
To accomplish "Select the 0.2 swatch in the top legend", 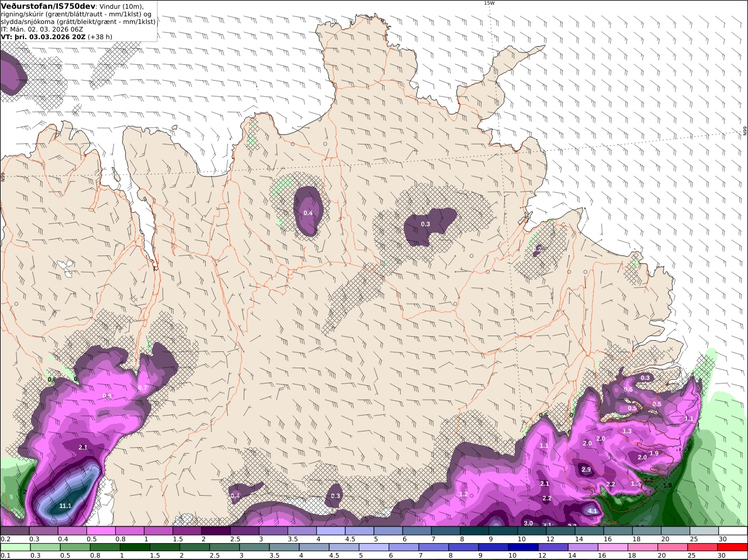I will (15, 530).
